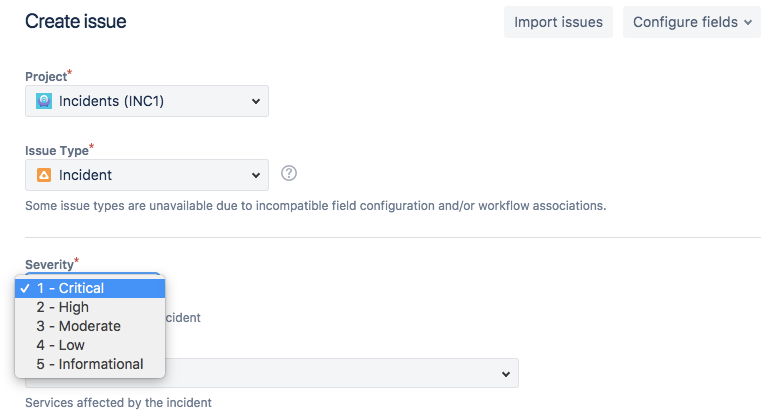
Task: Select severity 1 - Critical
Action: point(90,288)
